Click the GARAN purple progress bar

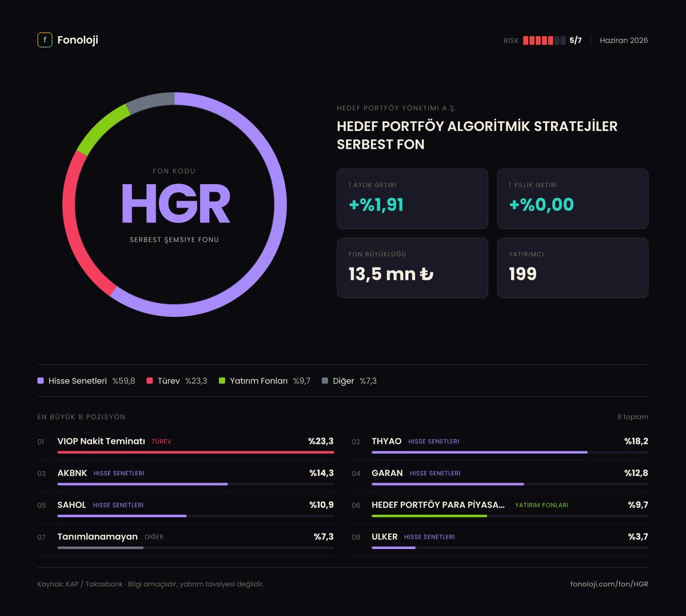click(448, 484)
